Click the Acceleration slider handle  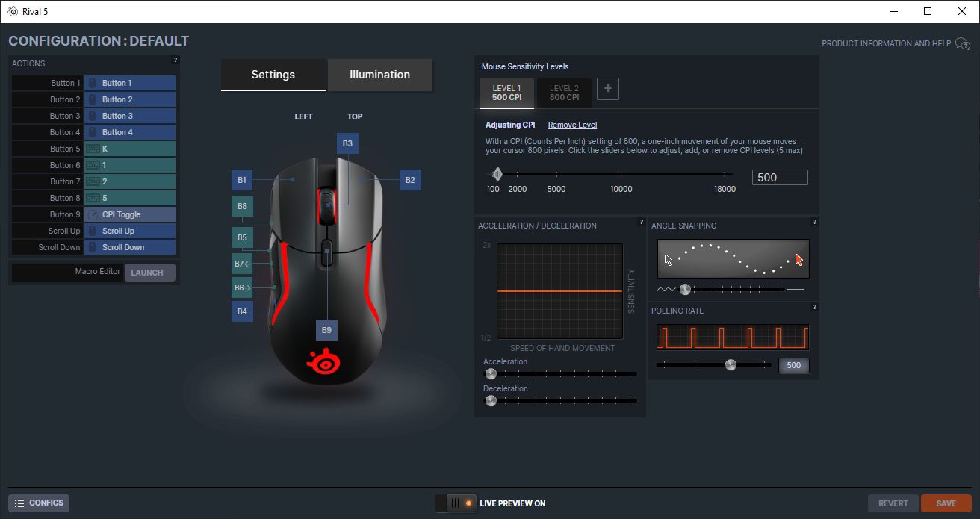coord(491,373)
